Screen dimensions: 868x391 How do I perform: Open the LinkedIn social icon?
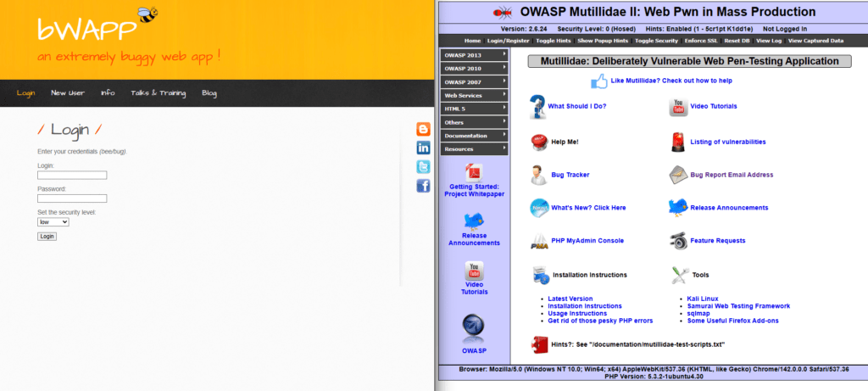pyautogui.click(x=423, y=148)
